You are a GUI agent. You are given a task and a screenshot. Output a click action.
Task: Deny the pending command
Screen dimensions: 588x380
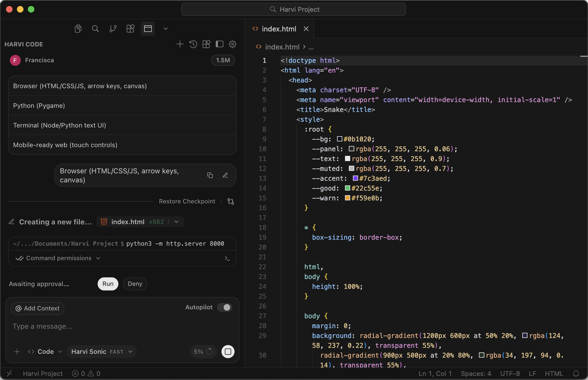(135, 284)
